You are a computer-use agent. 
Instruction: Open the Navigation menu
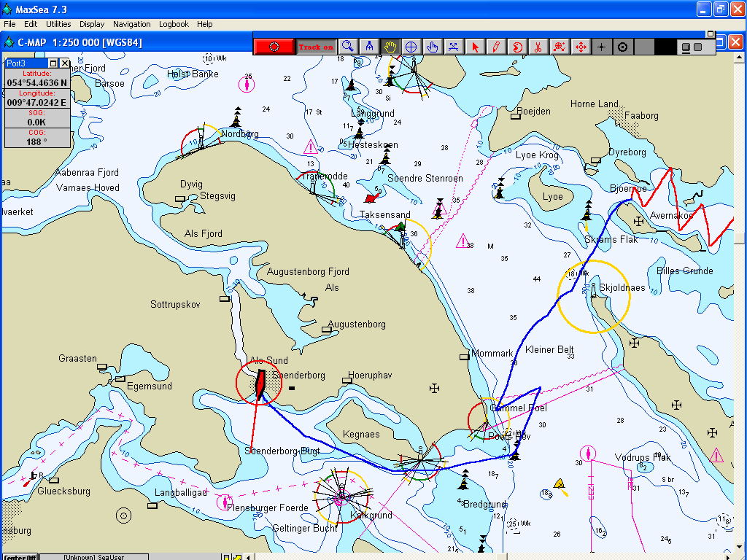(x=132, y=24)
